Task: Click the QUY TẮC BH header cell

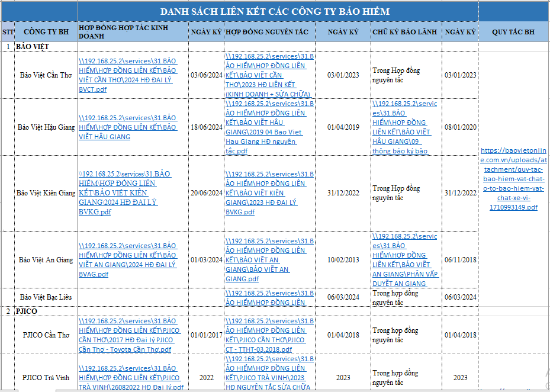Action: (513, 32)
